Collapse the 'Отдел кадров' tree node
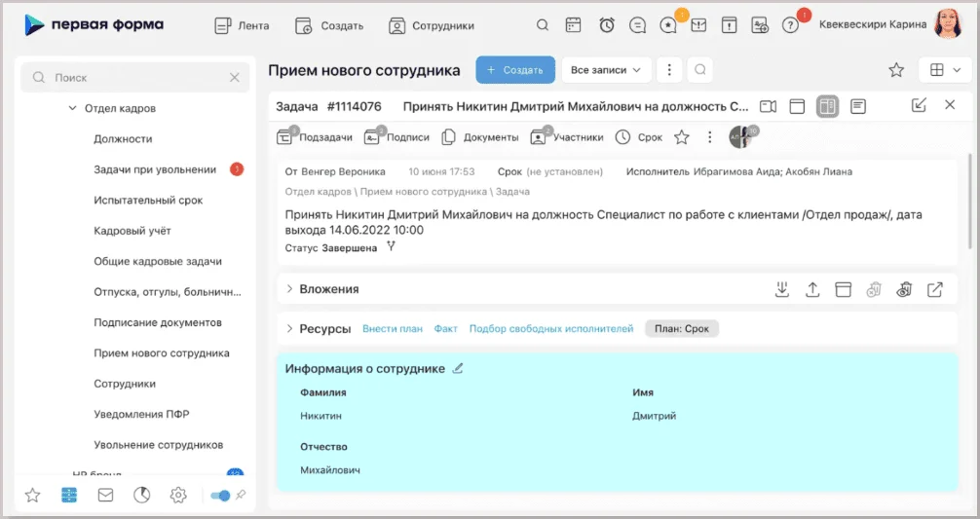 point(72,108)
